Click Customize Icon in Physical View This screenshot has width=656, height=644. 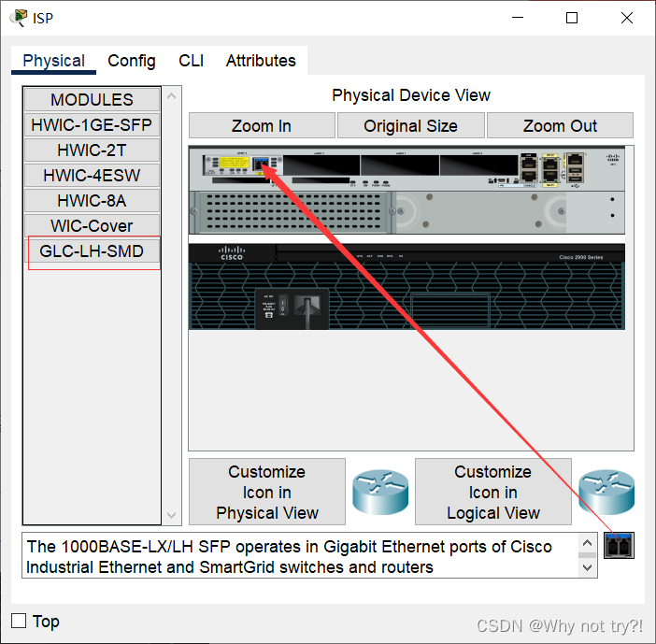(267, 492)
